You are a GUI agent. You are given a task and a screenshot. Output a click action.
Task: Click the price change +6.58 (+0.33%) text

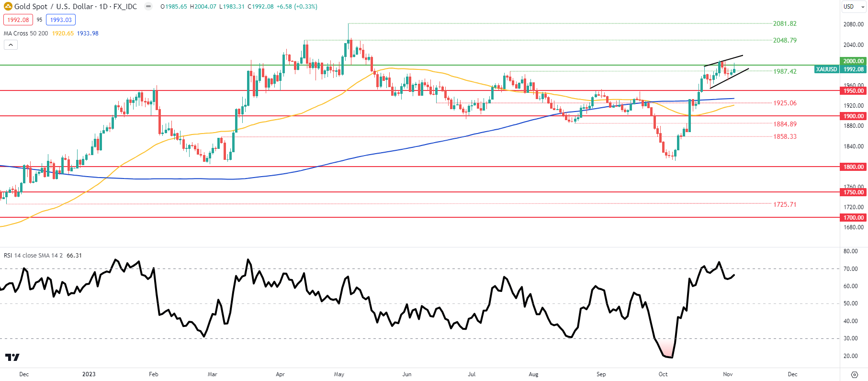297,7
